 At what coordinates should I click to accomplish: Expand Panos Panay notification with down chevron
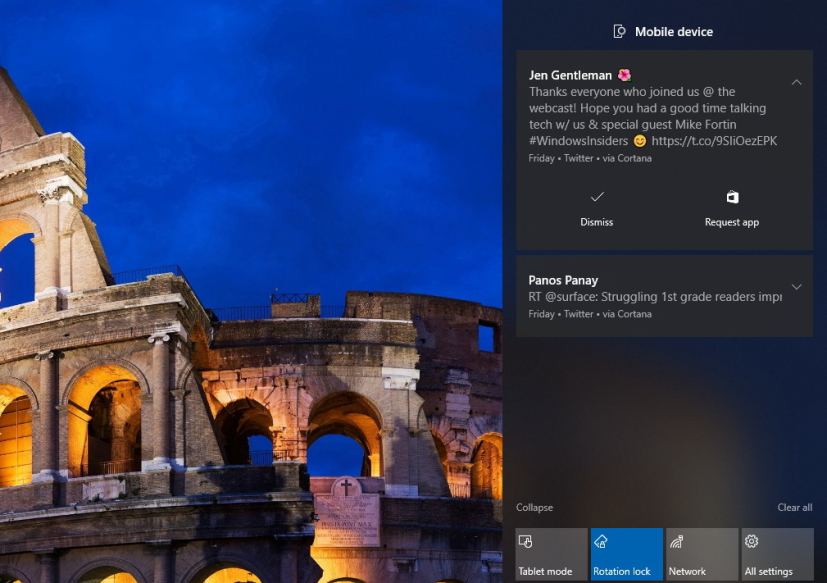796,287
